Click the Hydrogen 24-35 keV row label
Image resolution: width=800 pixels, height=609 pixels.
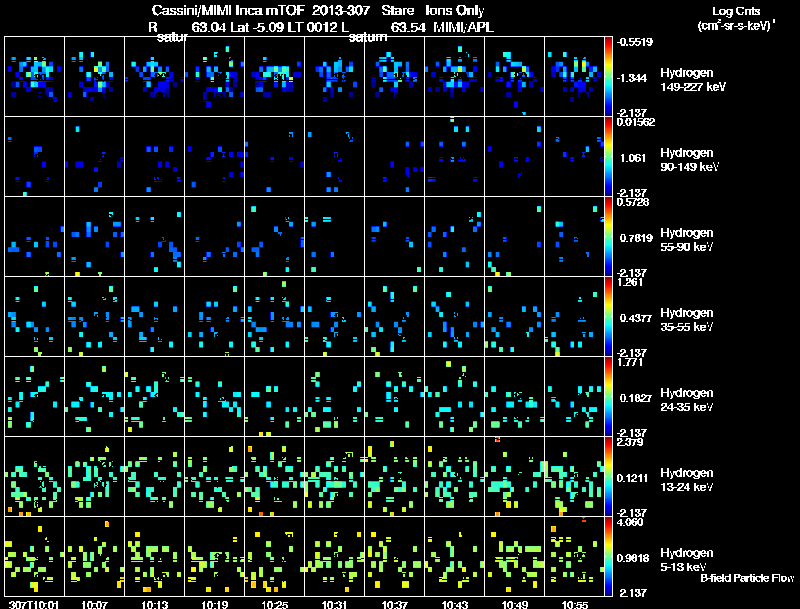point(687,400)
